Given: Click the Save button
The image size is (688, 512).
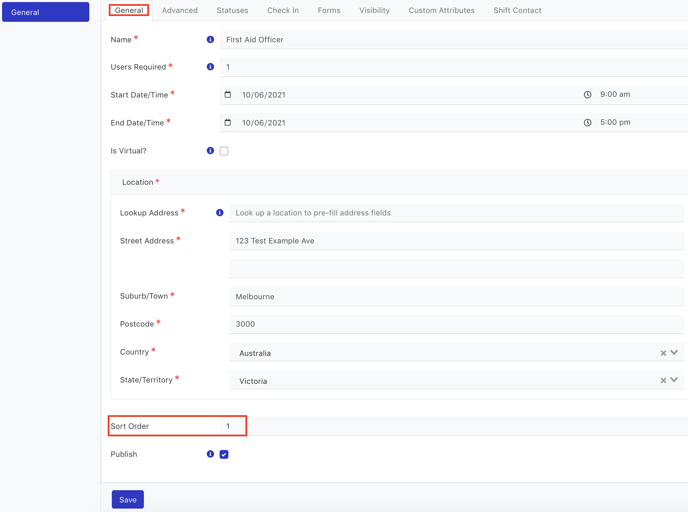Looking at the screenshot, I should tap(128, 499).
